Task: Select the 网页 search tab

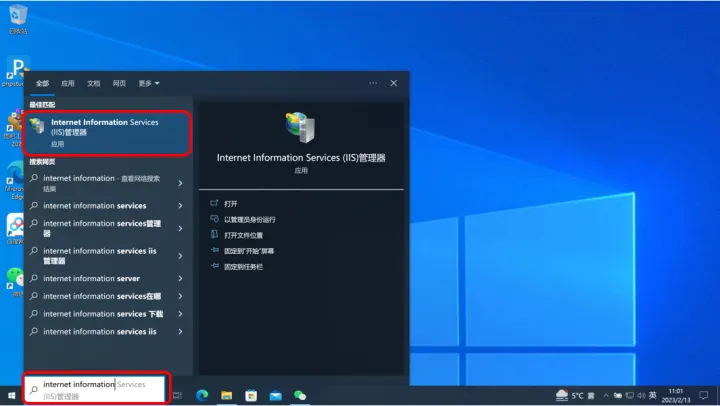Action: tap(120, 83)
